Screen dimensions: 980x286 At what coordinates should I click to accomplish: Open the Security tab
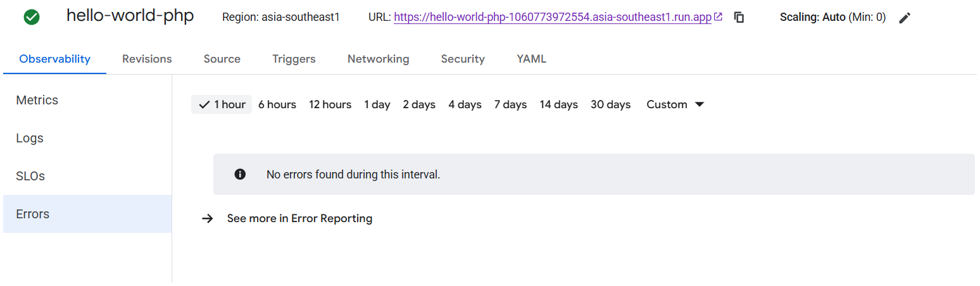(463, 59)
